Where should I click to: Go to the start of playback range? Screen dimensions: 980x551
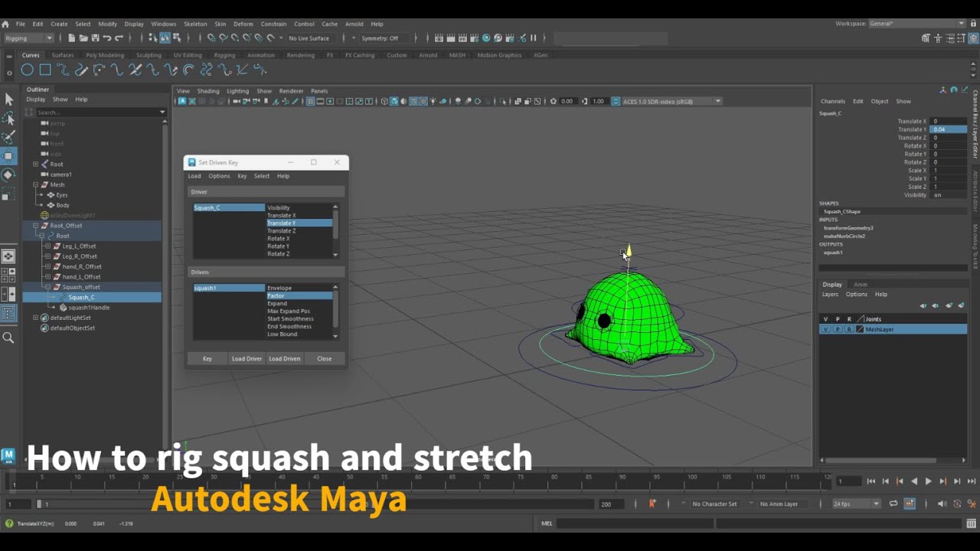(871, 481)
